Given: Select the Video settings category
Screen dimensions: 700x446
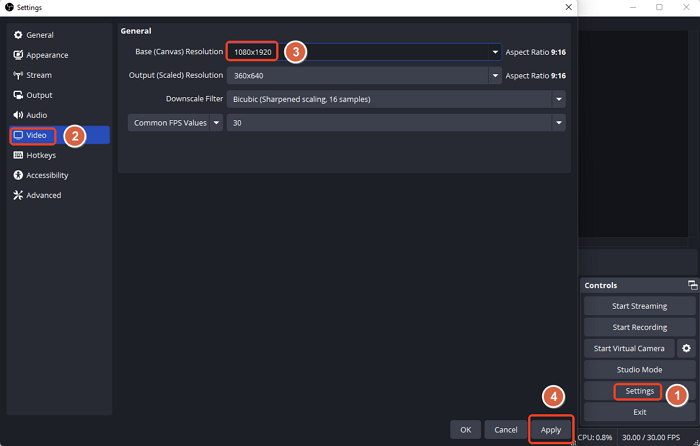Looking at the screenshot, I should [59, 135].
